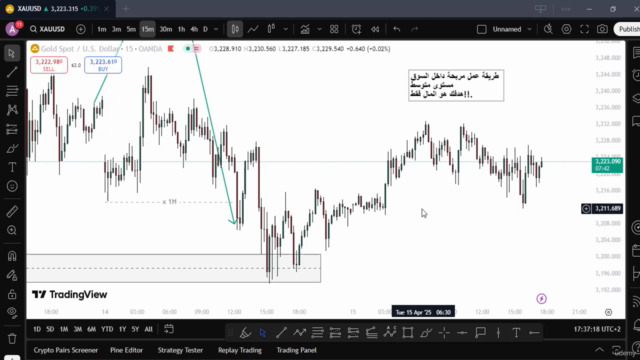The height and width of the screenshot is (360, 640).
Task: Switch to the Strategy Tester tab
Action: (x=180, y=350)
